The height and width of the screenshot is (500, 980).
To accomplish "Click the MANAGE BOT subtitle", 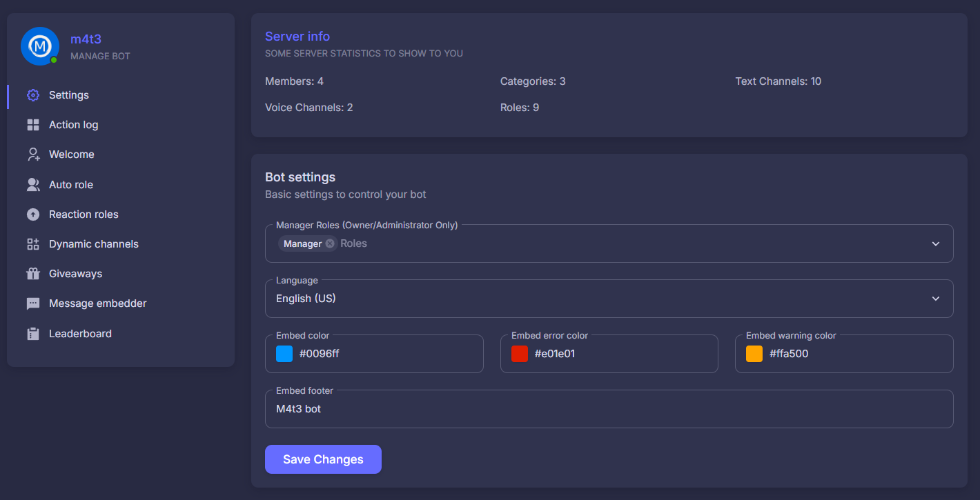I will coord(100,56).
